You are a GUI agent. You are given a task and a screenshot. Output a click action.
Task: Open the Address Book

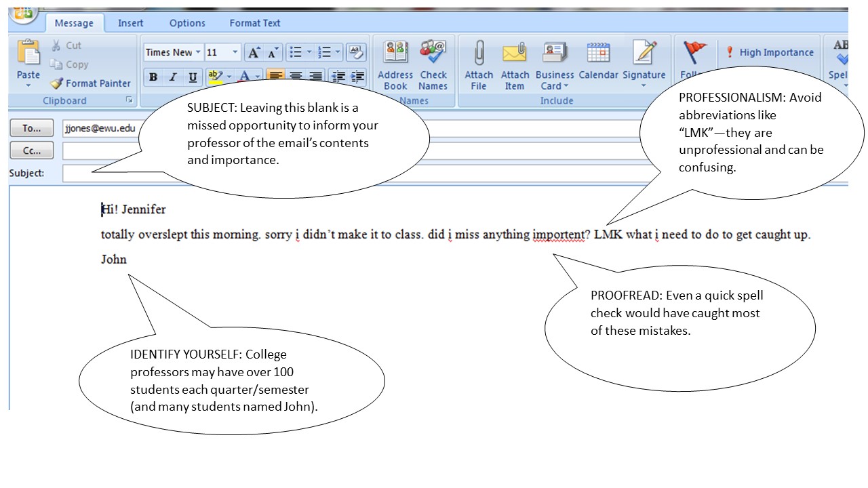395,64
